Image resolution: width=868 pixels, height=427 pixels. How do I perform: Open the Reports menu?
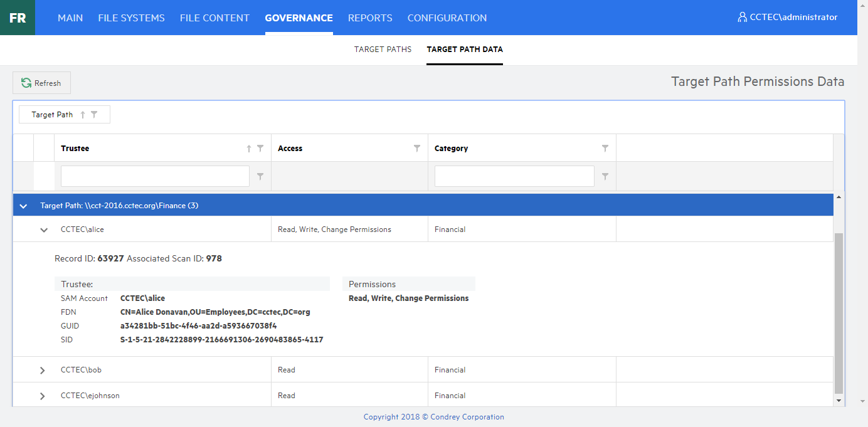pyautogui.click(x=370, y=18)
